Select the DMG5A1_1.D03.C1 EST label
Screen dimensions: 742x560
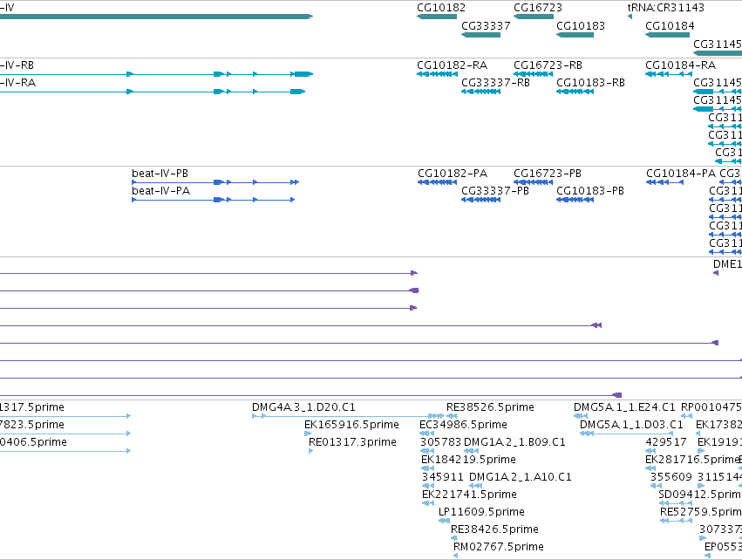coord(631,425)
